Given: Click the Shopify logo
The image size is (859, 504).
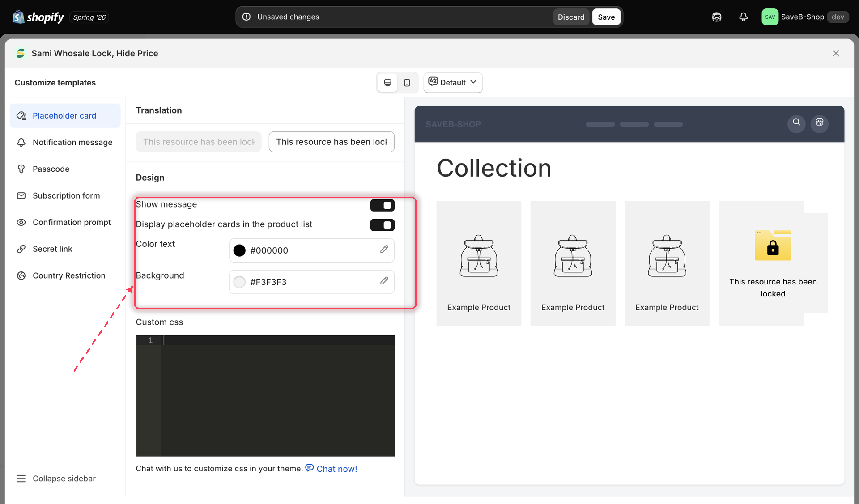Looking at the screenshot, I should coord(38,17).
